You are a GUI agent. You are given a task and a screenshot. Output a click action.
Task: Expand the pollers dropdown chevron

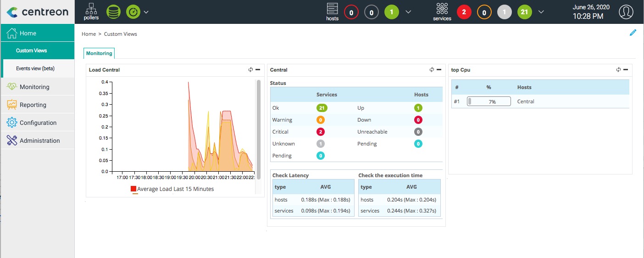pyautogui.click(x=146, y=12)
